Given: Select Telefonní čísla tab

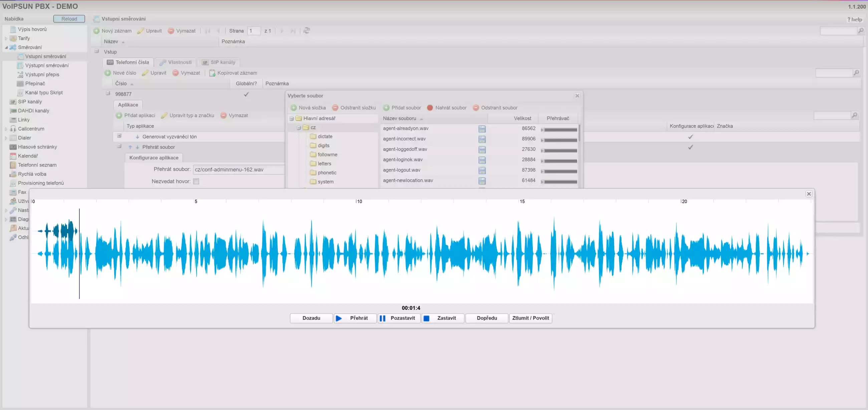Looking at the screenshot, I should pos(128,62).
